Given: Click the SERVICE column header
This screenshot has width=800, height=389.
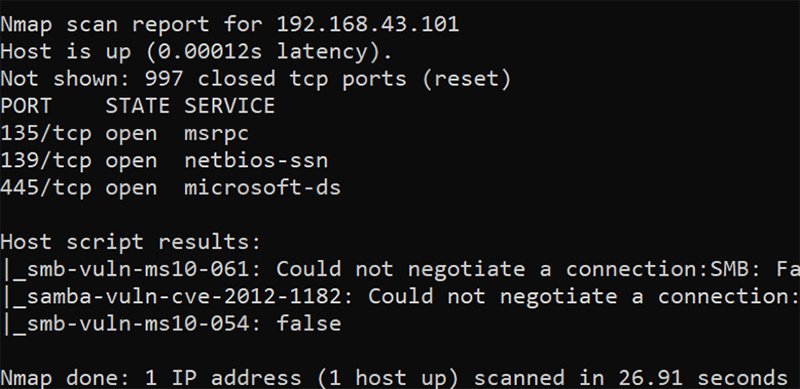Looking at the screenshot, I should tap(230, 106).
